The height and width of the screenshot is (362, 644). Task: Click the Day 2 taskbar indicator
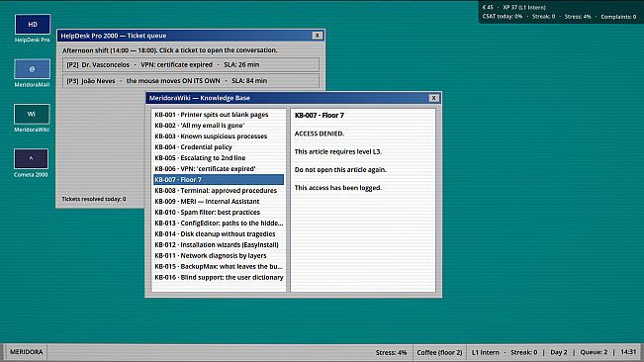(x=559, y=352)
